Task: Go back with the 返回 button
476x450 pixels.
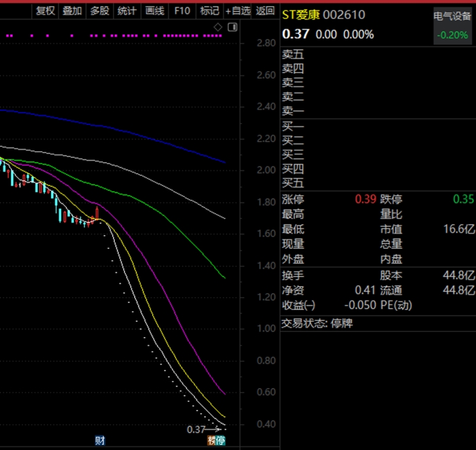Action: pos(265,11)
